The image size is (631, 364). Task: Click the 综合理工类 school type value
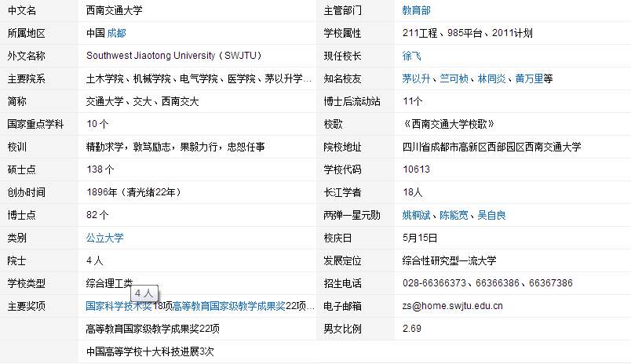tap(109, 283)
